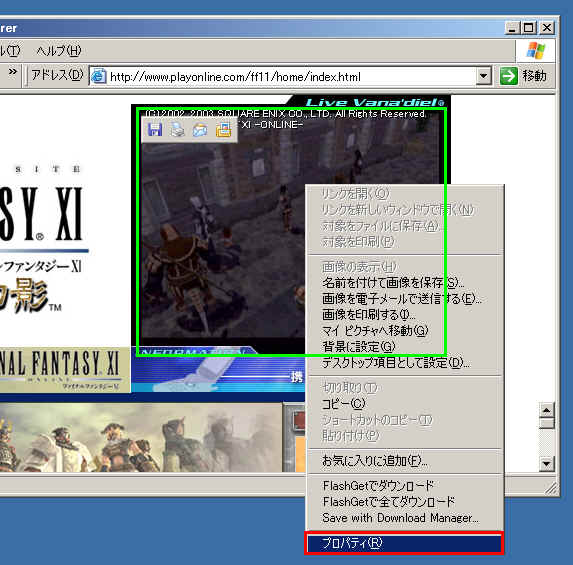
Task: Click the green Go arrow button
Action: coord(508,76)
